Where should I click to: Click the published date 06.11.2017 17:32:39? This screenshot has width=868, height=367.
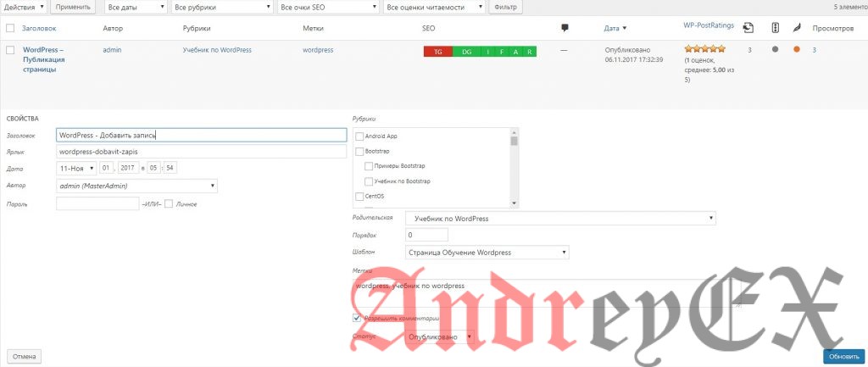point(634,58)
